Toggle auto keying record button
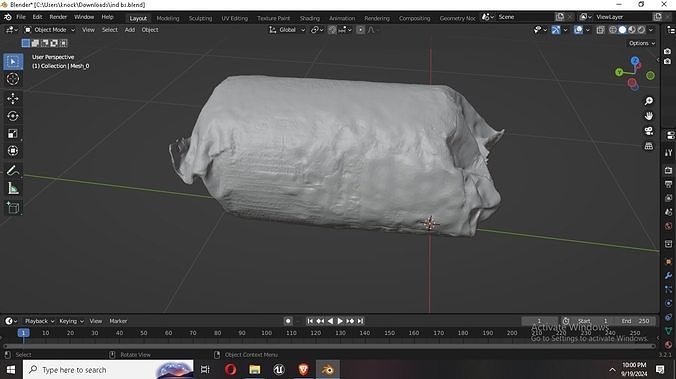This screenshot has width=676, height=379. pyautogui.click(x=288, y=321)
